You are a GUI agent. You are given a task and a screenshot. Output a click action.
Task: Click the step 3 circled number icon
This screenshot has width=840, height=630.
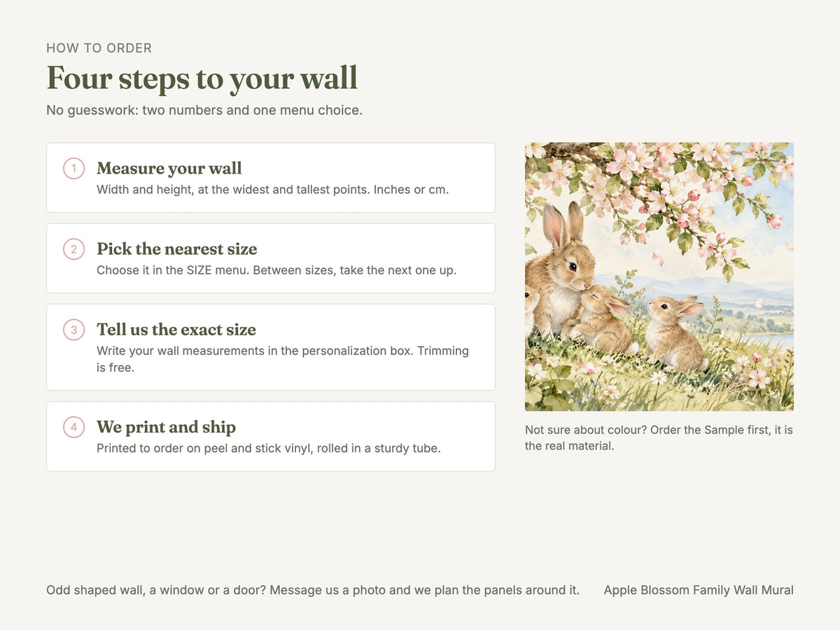[73, 330]
